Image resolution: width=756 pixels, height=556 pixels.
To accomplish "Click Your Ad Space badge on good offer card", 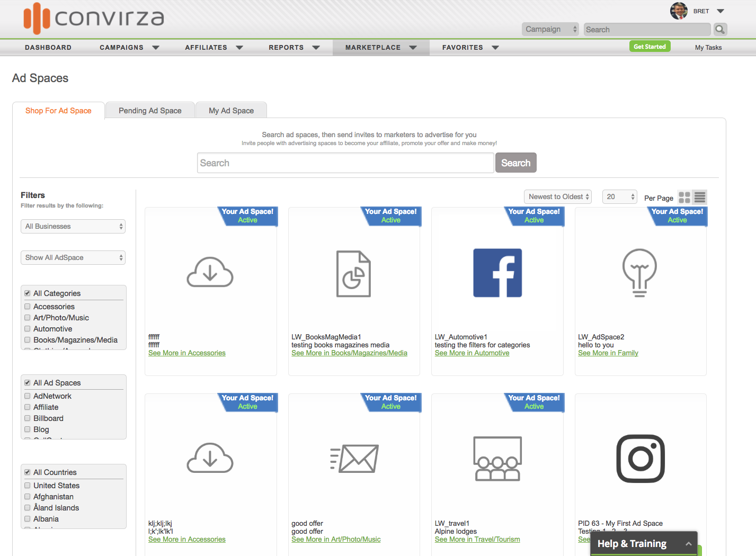I will tap(391, 402).
